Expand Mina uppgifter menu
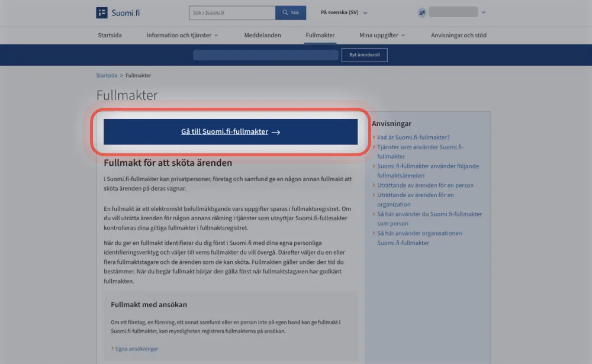Viewport: 592px width, 364px height. tap(382, 35)
